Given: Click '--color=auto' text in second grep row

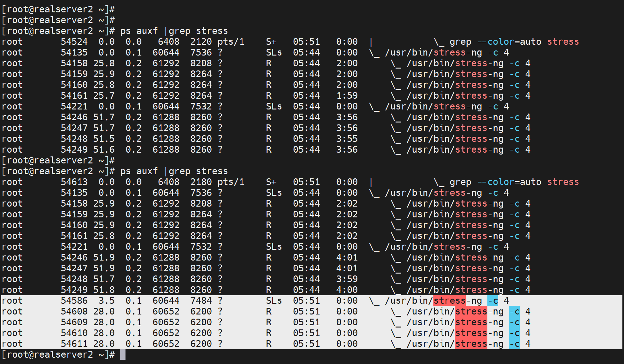Looking at the screenshot, I should (x=509, y=182).
